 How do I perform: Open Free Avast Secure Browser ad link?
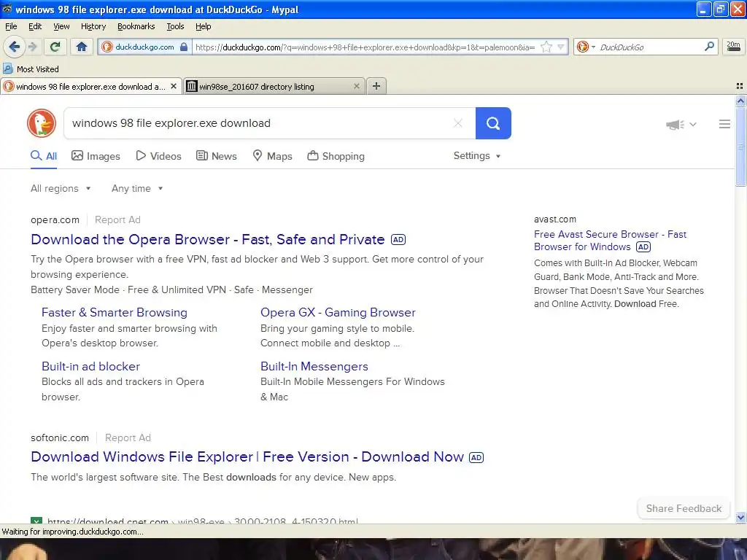(611, 241)
